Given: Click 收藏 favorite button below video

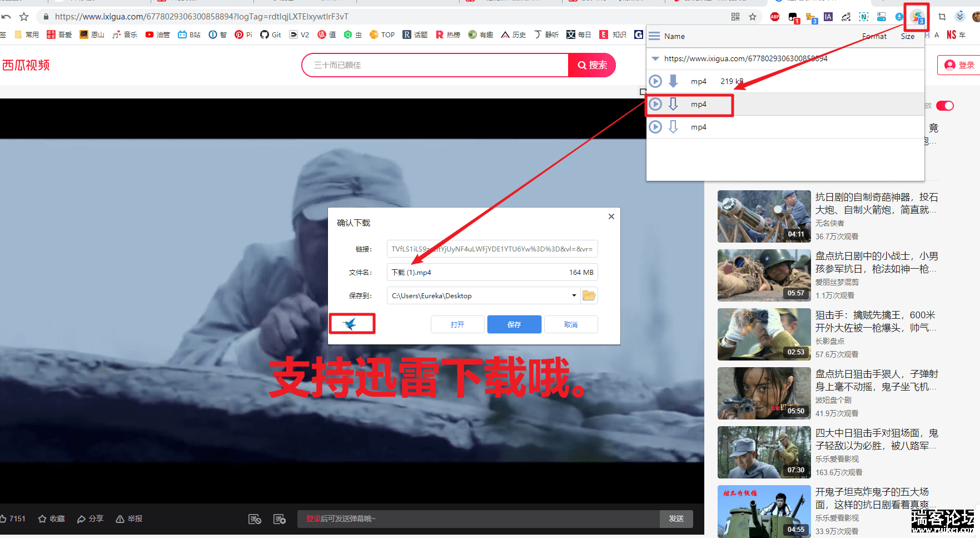Looking at the screenshot, I should (51, 519).
